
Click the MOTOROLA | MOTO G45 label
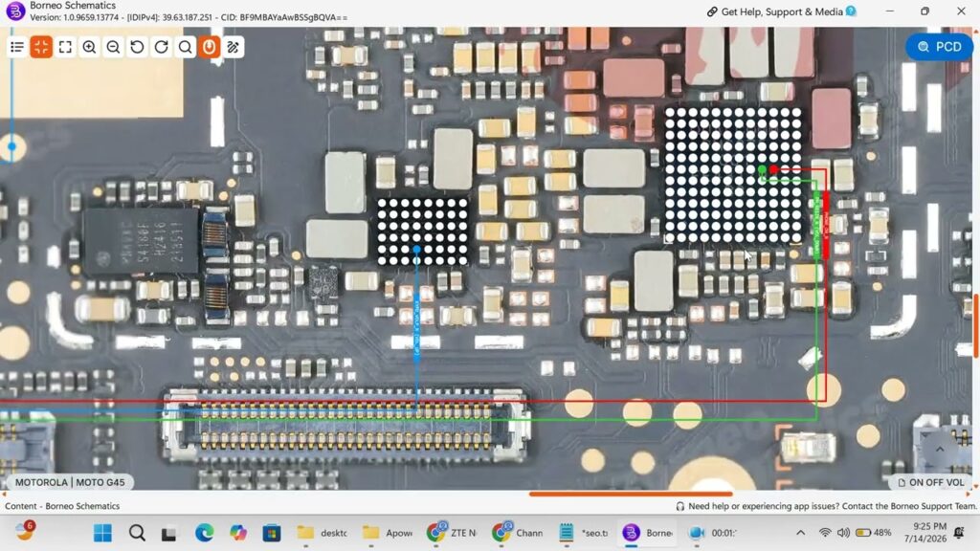coord(69,482)
